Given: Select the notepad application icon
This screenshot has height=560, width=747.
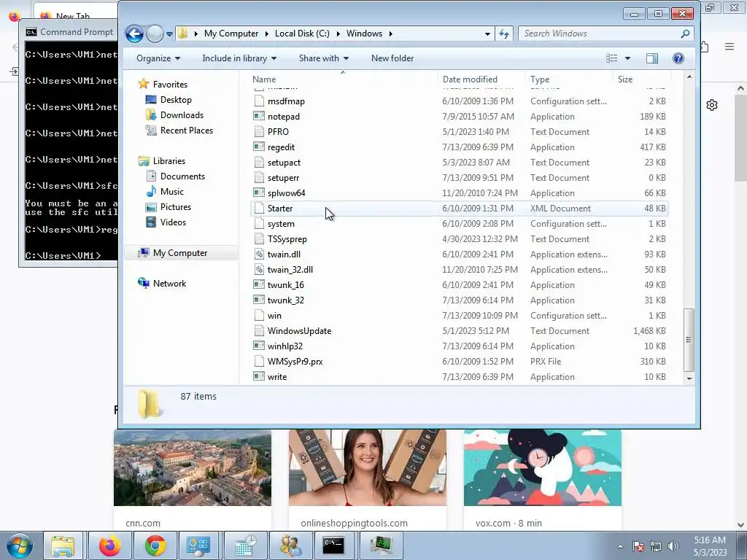Looking at the screenshot, I should [x=259, y=116].
